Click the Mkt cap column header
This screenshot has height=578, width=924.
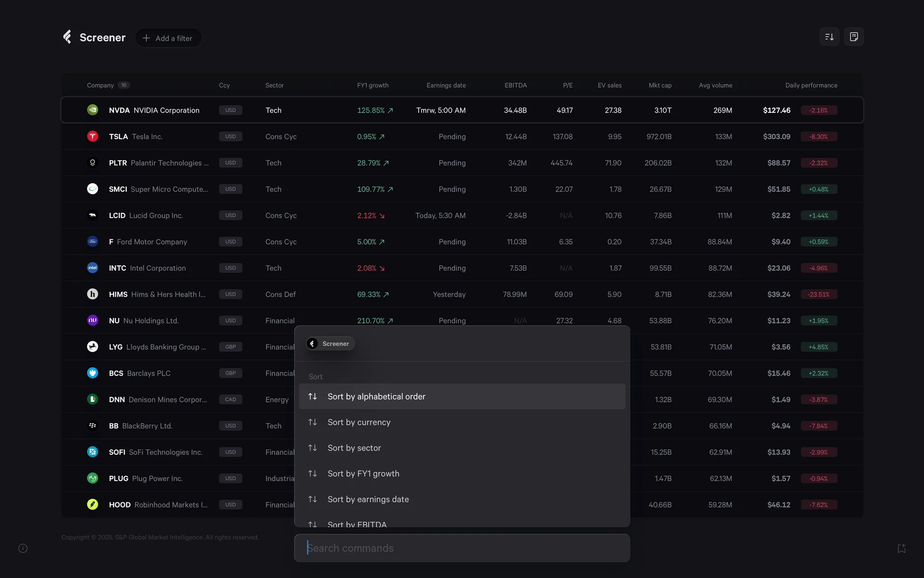[660, 85]
